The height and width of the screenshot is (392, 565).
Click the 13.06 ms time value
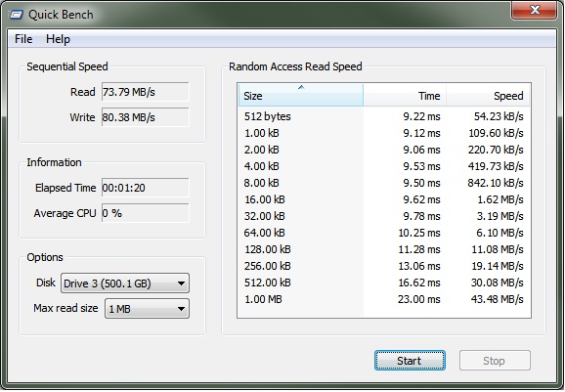click(419, 266)
